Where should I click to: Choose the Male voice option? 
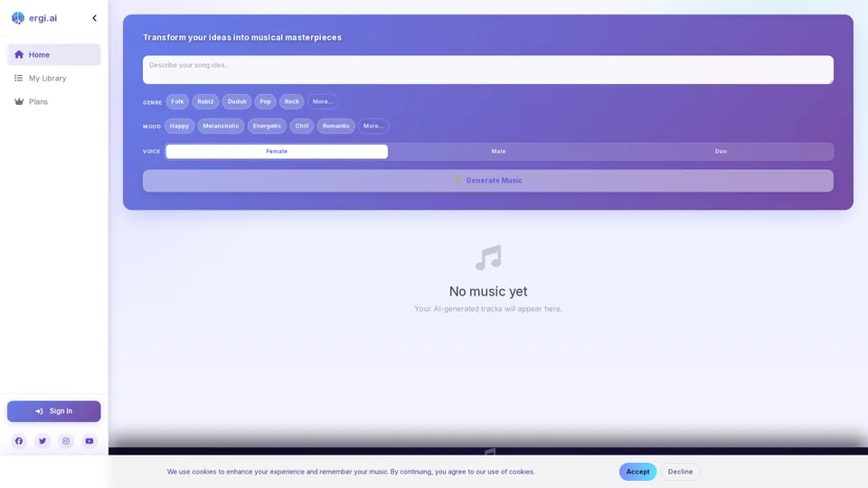point(498,151)
